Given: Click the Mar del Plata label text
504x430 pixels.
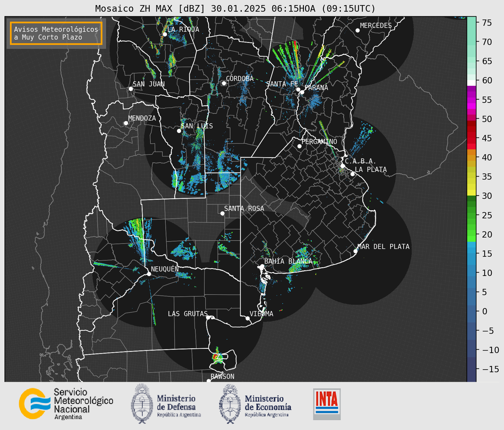Looking at the screenshot, I should tap(383, 247).
